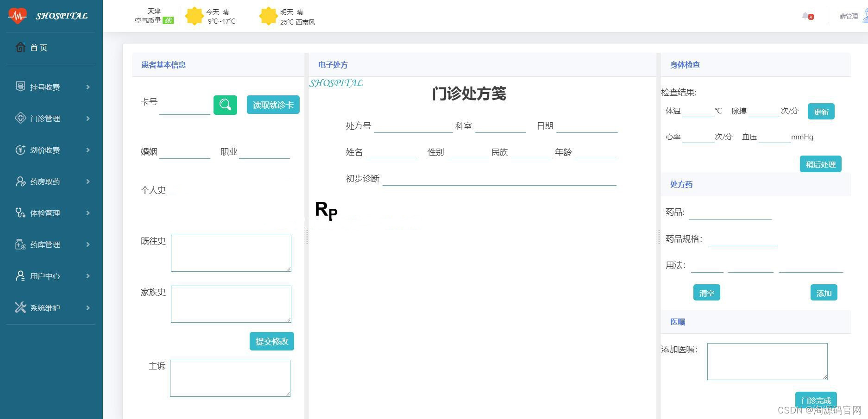868x419 pixels.
Task: Click the home icon beside 首页
Action: coord(20,47)
